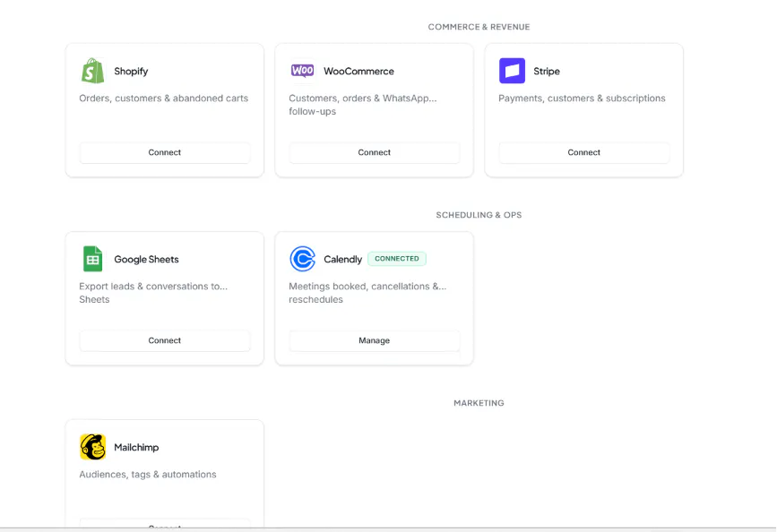Click the Google Sheets green icon

(92, 259)
